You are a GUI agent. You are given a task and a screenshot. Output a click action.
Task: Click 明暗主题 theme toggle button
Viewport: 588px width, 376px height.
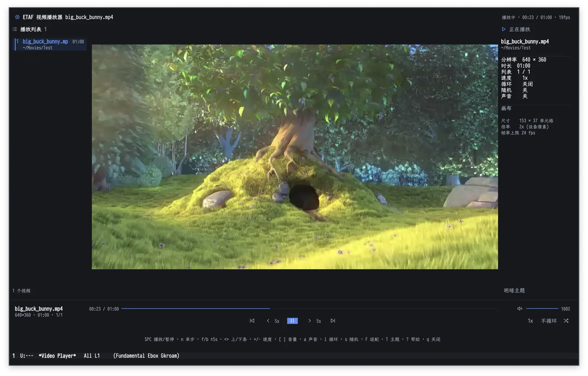click(514, 291)
